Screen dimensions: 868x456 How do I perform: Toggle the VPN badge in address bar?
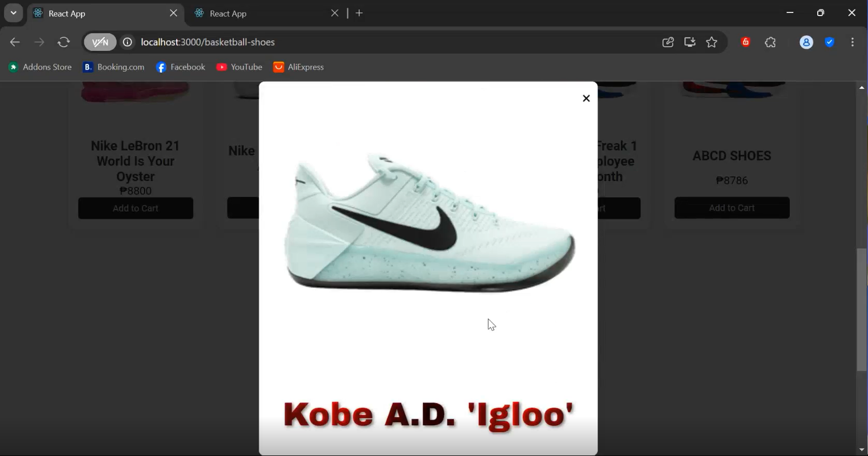(100, 42)
